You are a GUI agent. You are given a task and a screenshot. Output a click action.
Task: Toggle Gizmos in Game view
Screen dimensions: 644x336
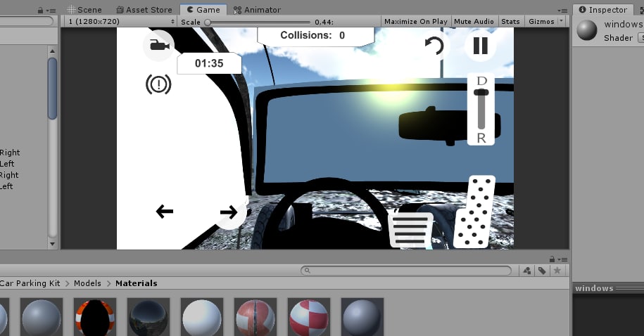[x=541, y=22]
